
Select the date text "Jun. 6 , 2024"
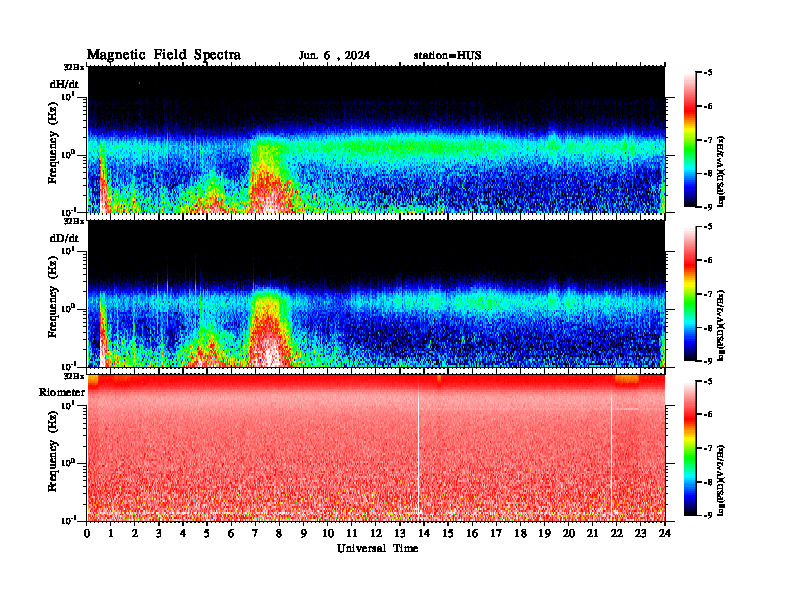point(334,56)
